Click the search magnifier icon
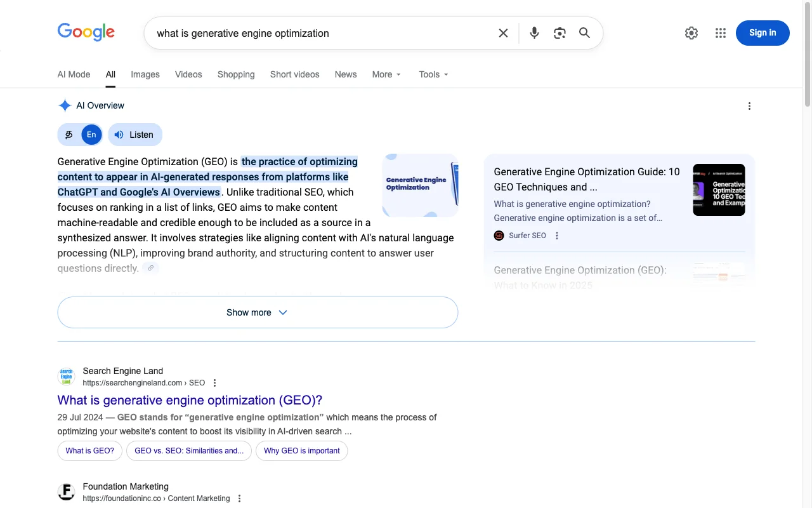Screen dimensions: 812x508 click(x=584, y=32)
